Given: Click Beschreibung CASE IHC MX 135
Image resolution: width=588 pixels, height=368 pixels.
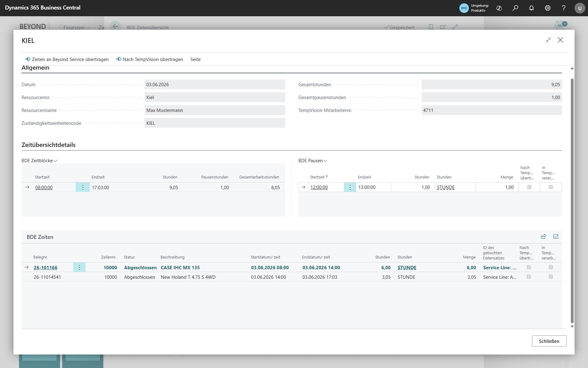Looking at the screenshot, I should coord(180,267).
